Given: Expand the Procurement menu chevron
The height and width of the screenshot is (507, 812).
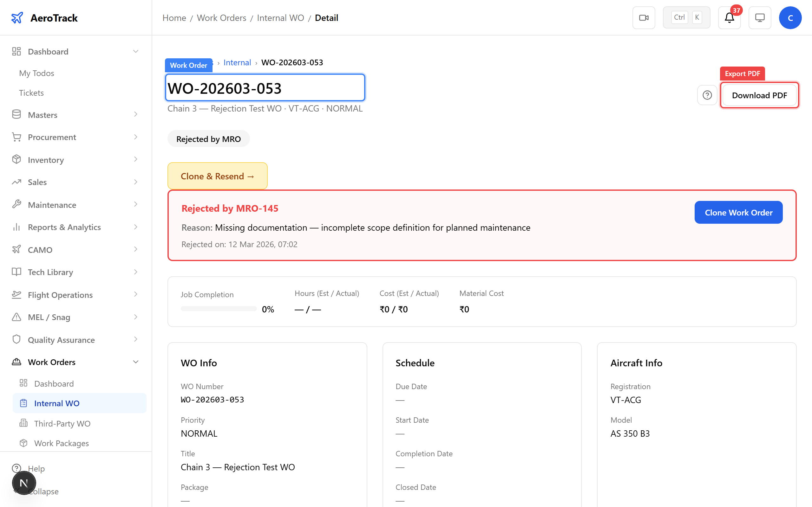Looking at the screenshot, I should coord(135,137).
